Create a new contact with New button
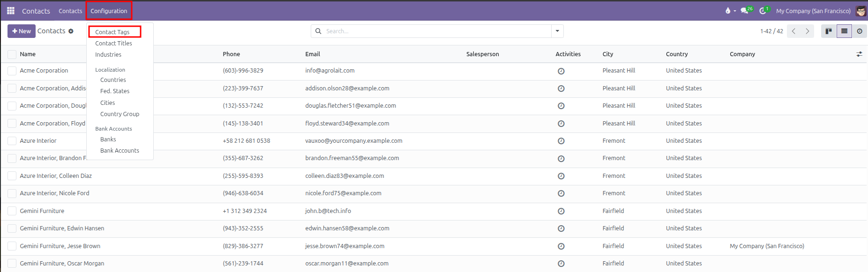This screenshot has width=868, height=272. 22,31
